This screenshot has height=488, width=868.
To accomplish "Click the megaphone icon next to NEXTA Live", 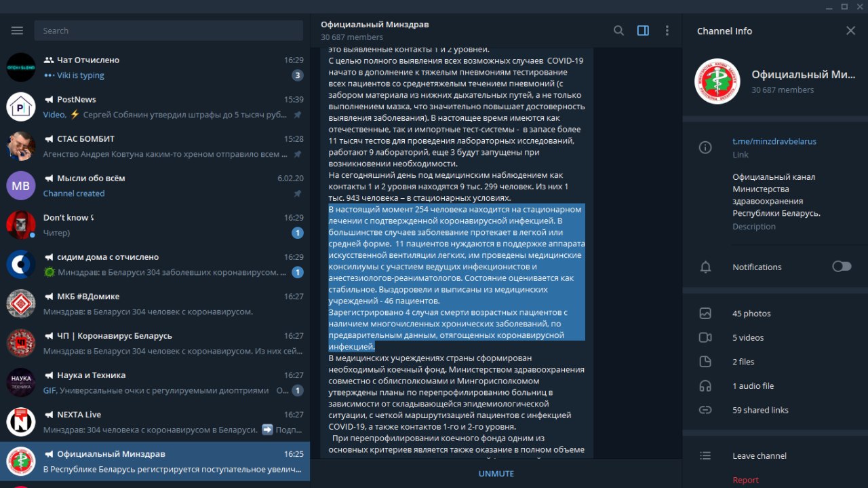I will 49,415.
